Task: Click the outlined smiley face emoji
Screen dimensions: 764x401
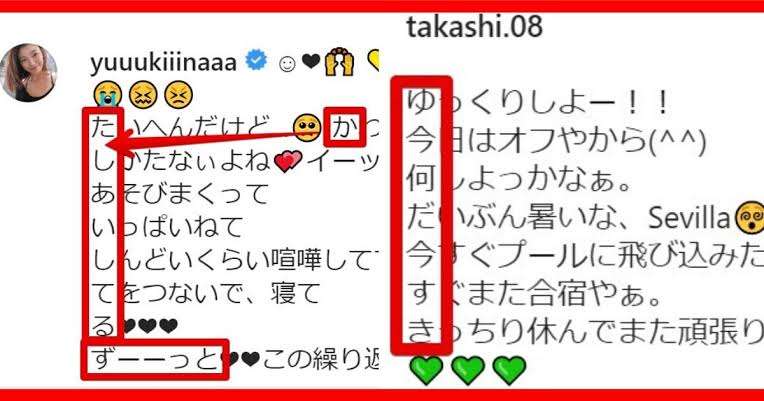Action: click(x=287, y=63)
